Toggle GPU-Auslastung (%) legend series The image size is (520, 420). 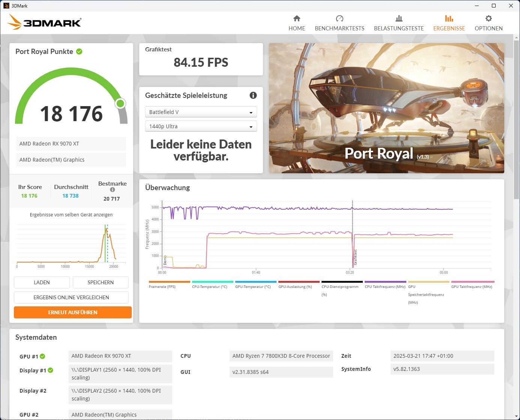coord(299,285)
